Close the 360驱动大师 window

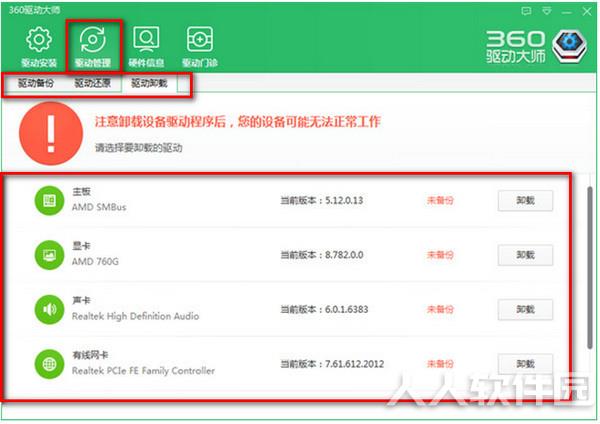(x=587, y=11)
